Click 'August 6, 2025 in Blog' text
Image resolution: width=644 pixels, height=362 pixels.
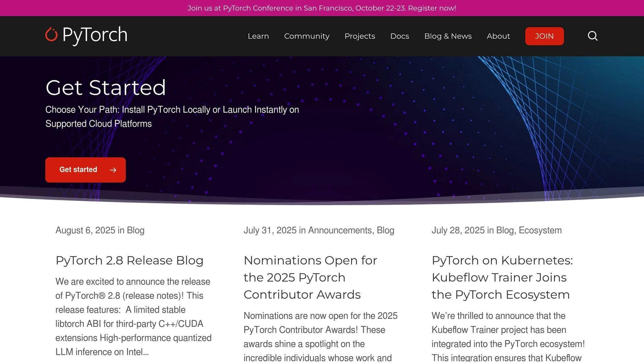tap(100, 230)
